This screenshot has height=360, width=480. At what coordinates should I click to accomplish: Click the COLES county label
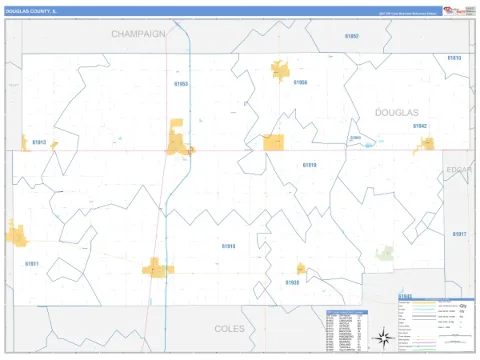click(229, 329)
